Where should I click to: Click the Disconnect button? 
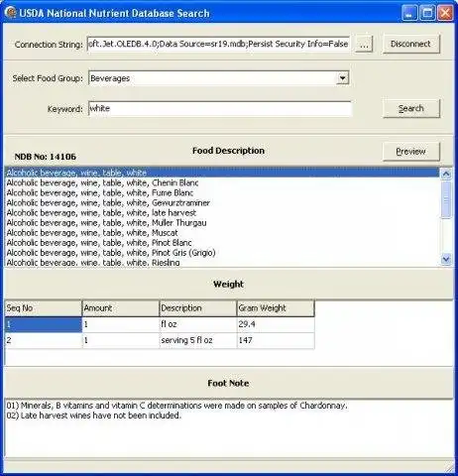[411, 44]
